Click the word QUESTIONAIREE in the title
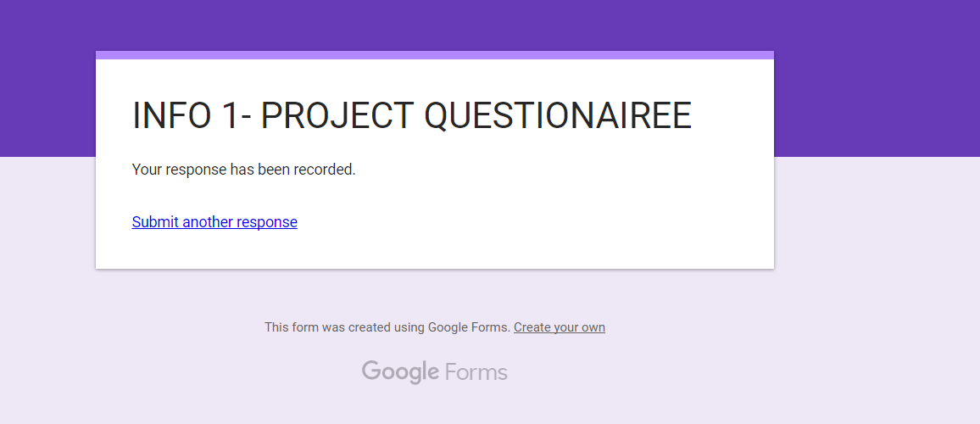This screenshot has width=980, height=424. [x=558, y=115]
